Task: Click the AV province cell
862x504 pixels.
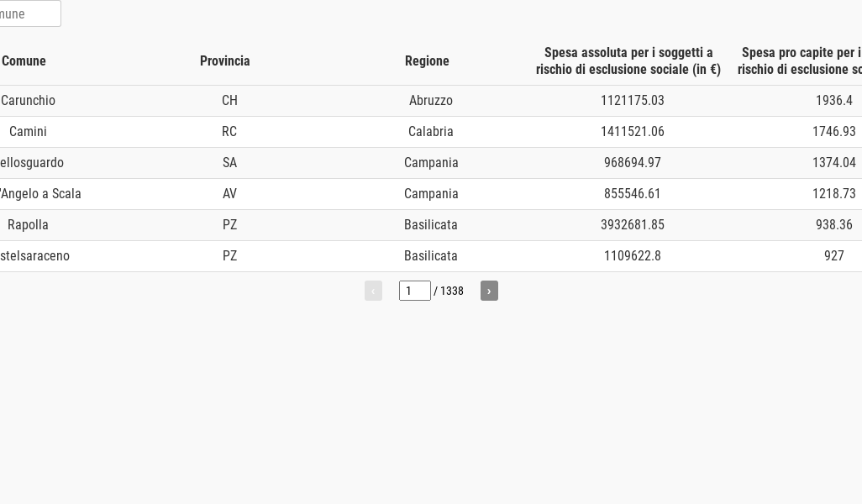Action: click(x=229, y=194)
